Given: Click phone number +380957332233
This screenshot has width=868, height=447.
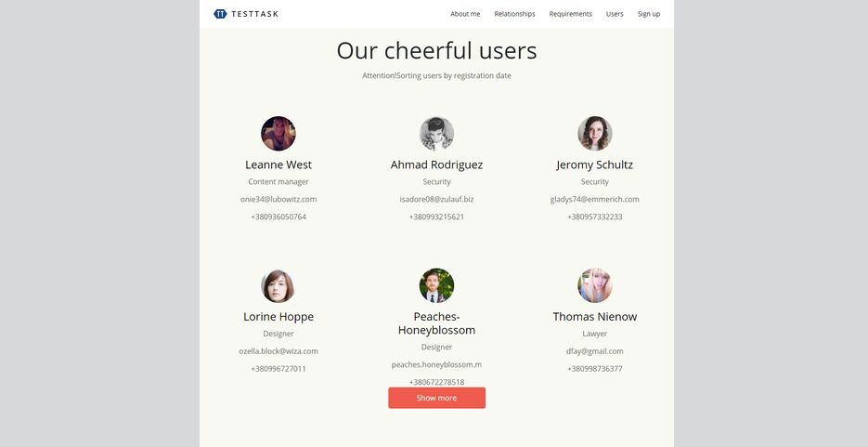Looking at the screenshot, I should click(x=595, y=217).
